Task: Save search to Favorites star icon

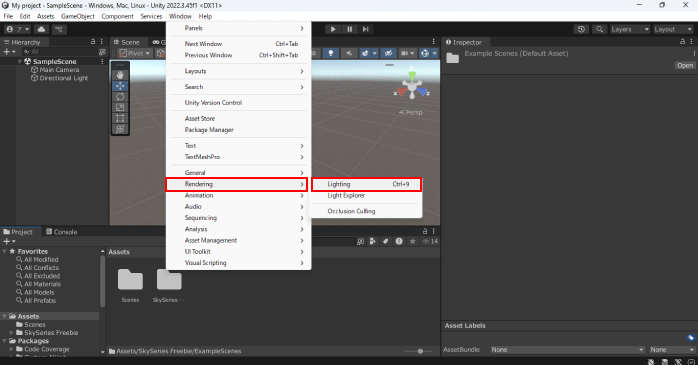Action: click(x=413, y=241)
